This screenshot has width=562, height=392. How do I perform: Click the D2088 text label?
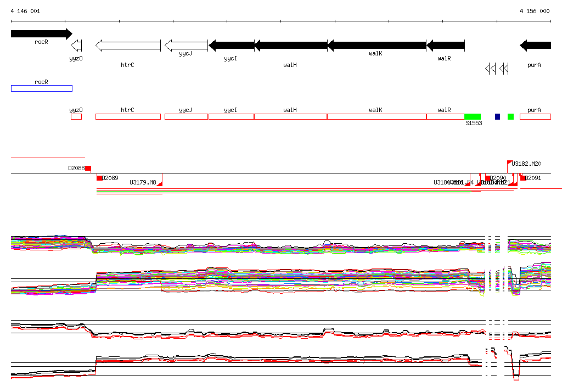click(x=77, y=168)
